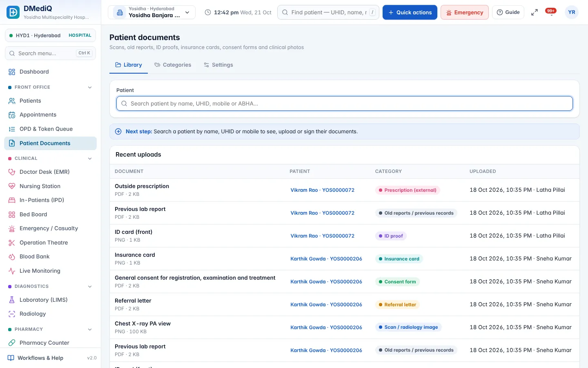Open Emergency / Casualty in sidebar

click(x=50, y=228)
